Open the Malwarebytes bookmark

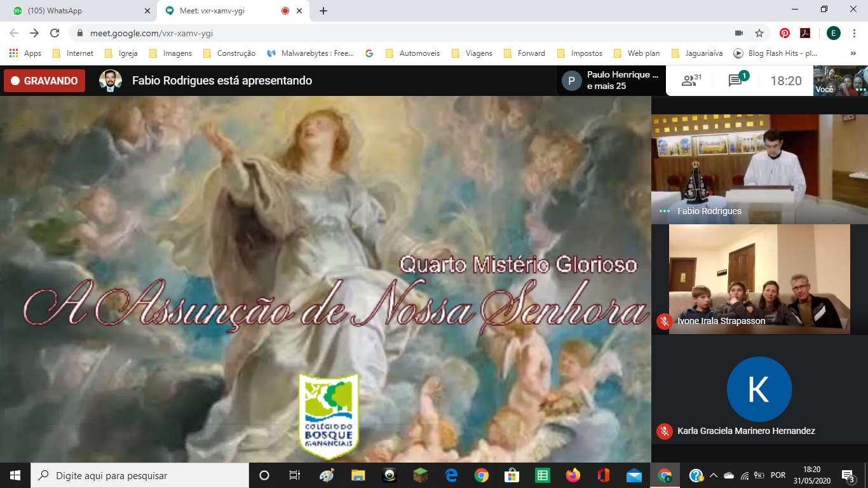point(311,53)
